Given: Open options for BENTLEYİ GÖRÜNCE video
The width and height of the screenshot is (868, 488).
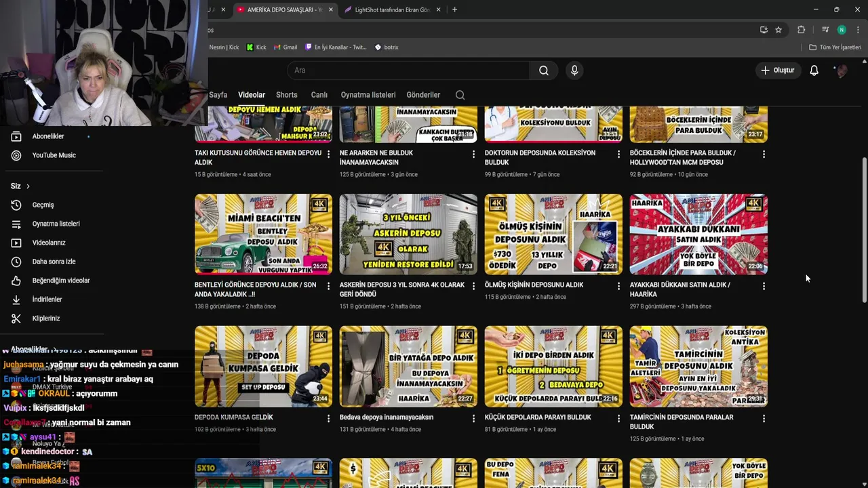Looking at the screenshot, I should [329, 287].
